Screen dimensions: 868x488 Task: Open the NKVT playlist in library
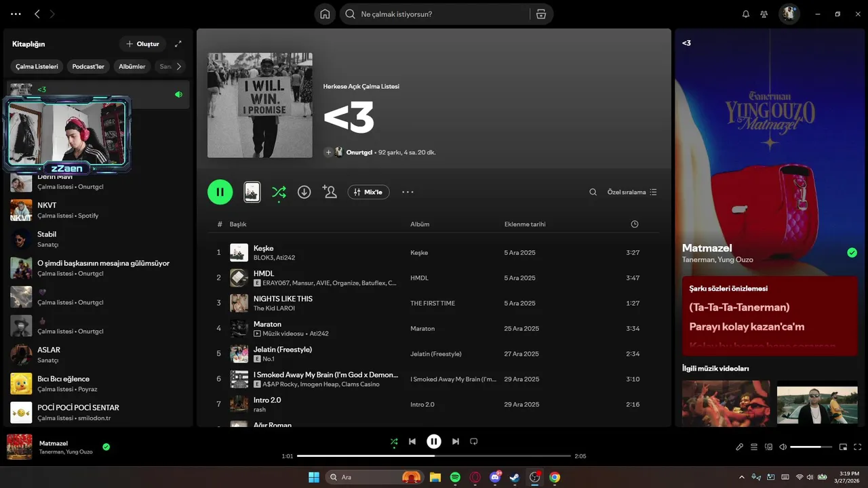(x=98, y=210)
